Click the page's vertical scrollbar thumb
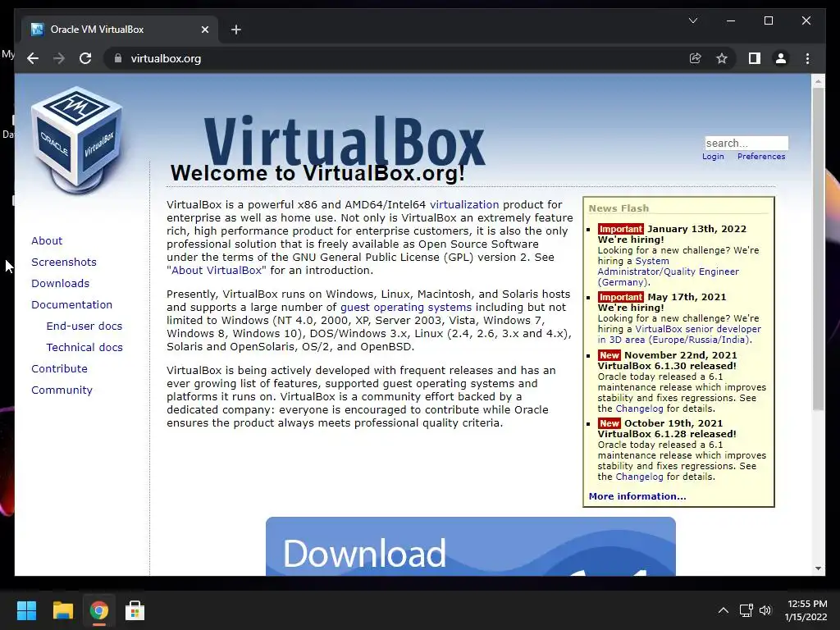The height and width of the screenshot is (630, 840). 818,249
